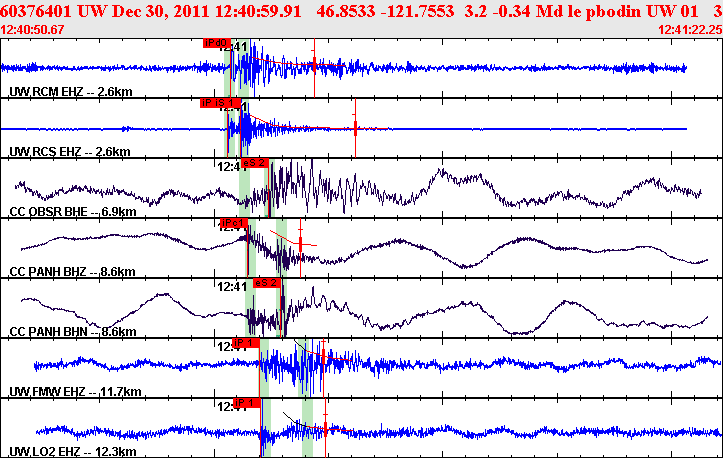Screen dimensions: 723x458
Task: Click the red coda end marker on PANH BHZ trace
Action: (301, 244)
